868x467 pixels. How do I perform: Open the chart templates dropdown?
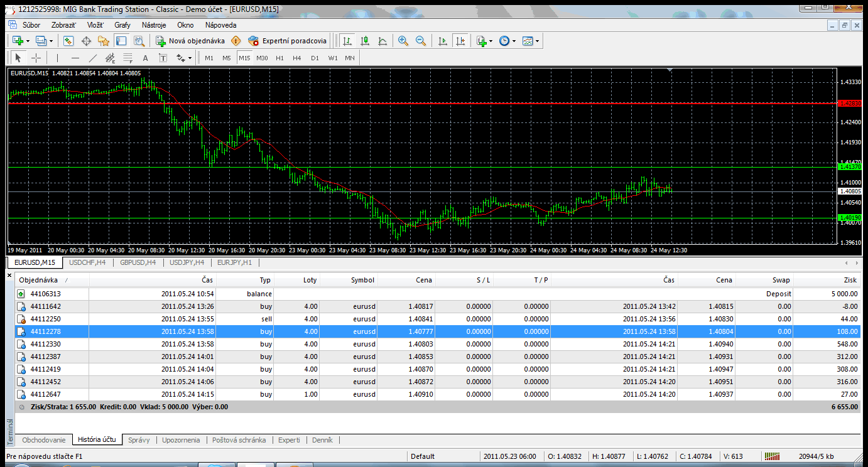[537, 41]
